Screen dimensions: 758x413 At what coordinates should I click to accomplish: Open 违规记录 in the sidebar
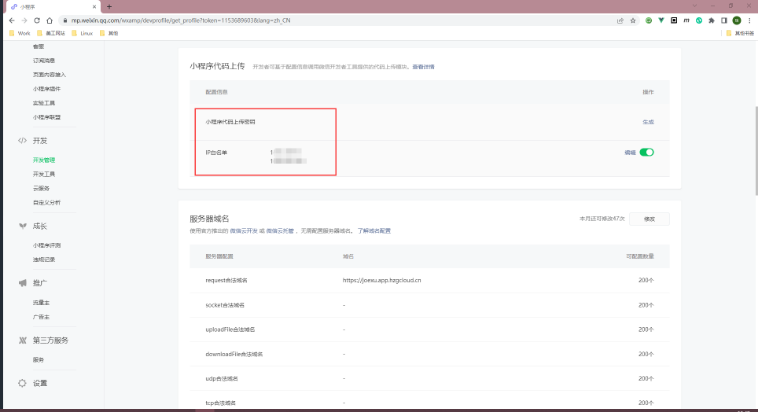click(x=44, y=259)
